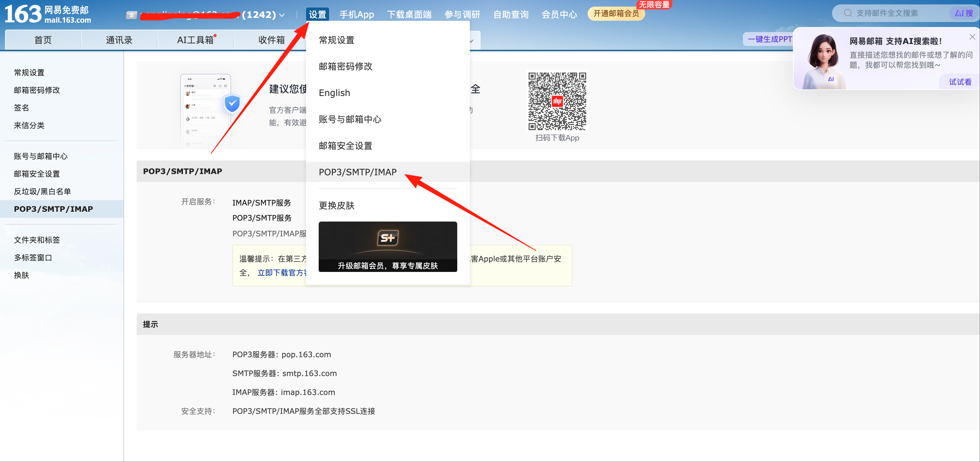Viewport: 980px width, 462px height.
Task: Click the member badge icon beside account name
Action: (x=131, y=15)
